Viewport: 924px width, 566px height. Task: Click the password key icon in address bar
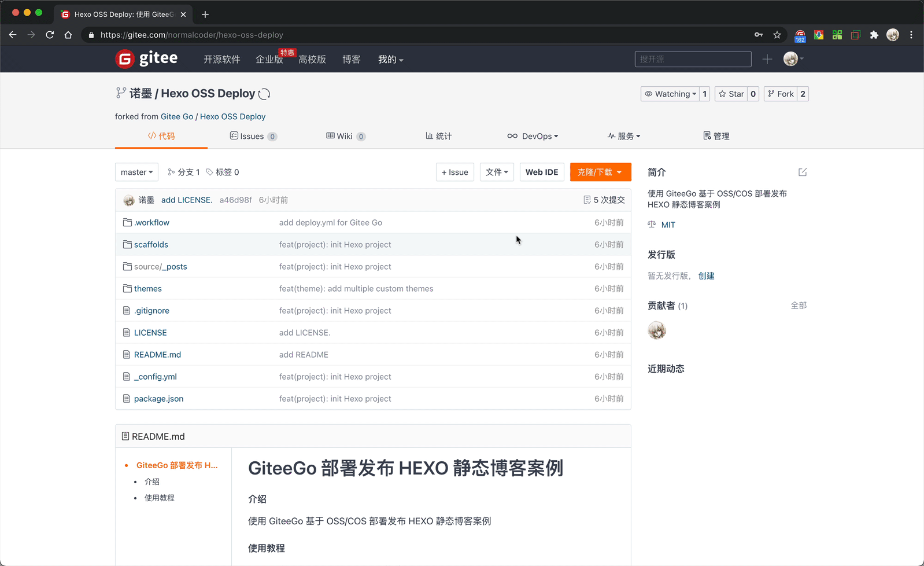[x=759, y=35]
